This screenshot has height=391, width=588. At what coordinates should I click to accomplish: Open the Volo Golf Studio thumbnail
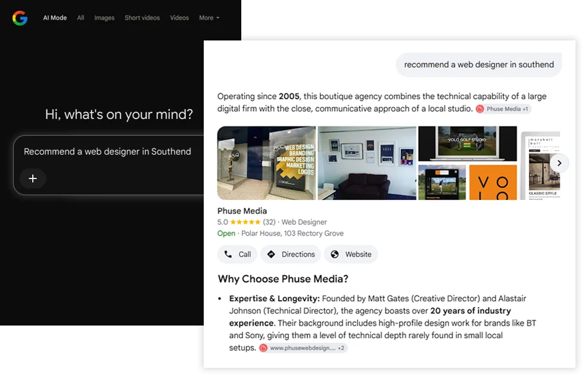coord(467,143)
